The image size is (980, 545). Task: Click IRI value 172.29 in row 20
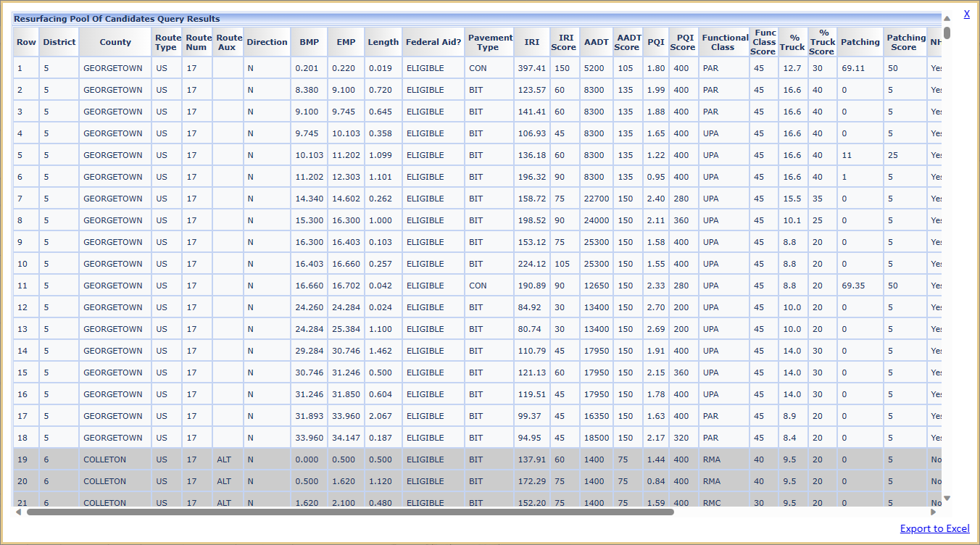(532, 481)
